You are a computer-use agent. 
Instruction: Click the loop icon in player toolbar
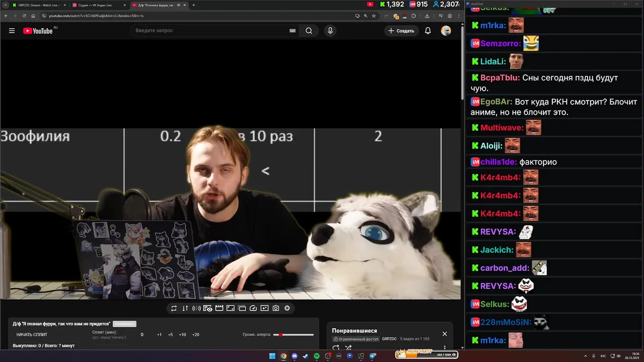tap(174, 308)
